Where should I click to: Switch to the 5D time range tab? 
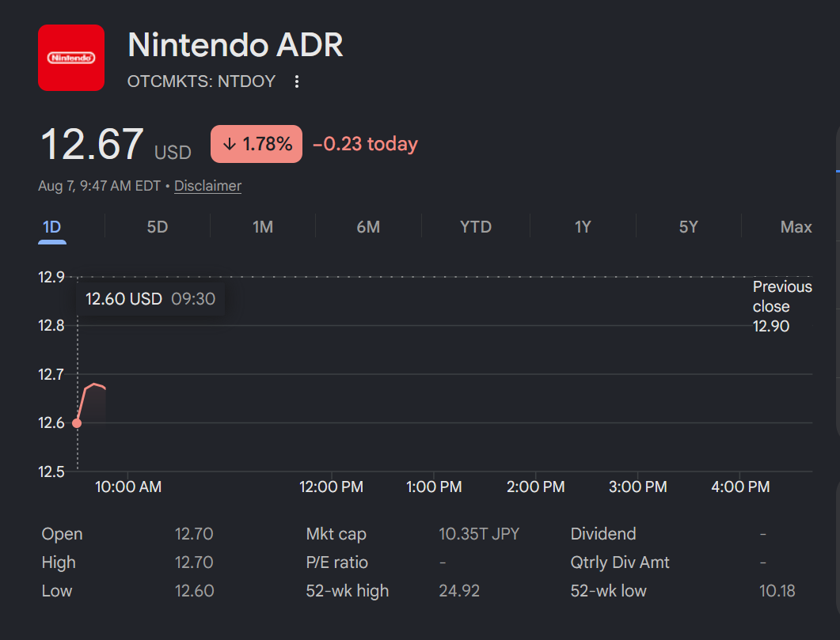click(158, 227)
